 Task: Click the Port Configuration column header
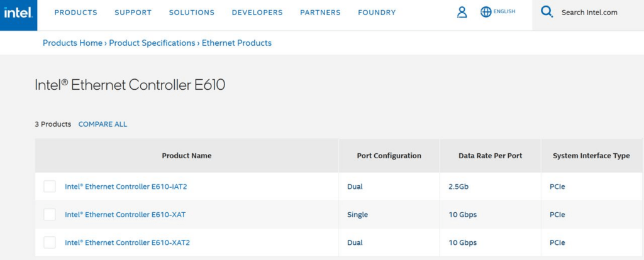point(389,156)
